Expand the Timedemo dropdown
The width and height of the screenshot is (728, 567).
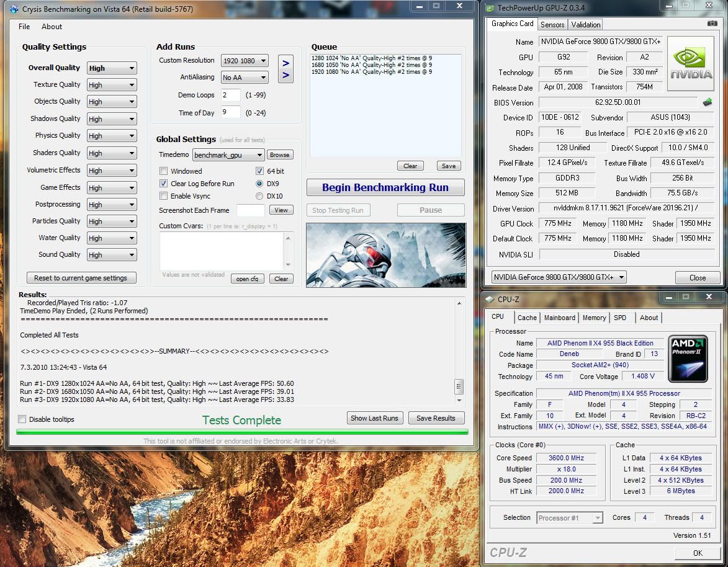coord(228,155)
